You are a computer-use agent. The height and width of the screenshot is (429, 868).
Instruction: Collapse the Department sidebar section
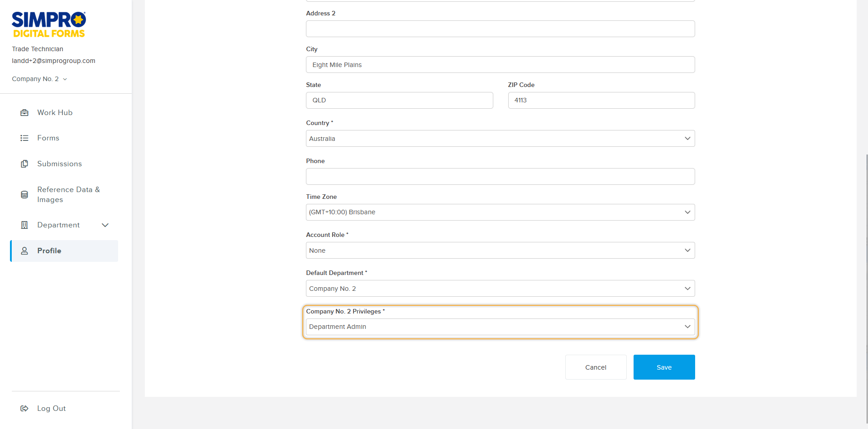105,225
